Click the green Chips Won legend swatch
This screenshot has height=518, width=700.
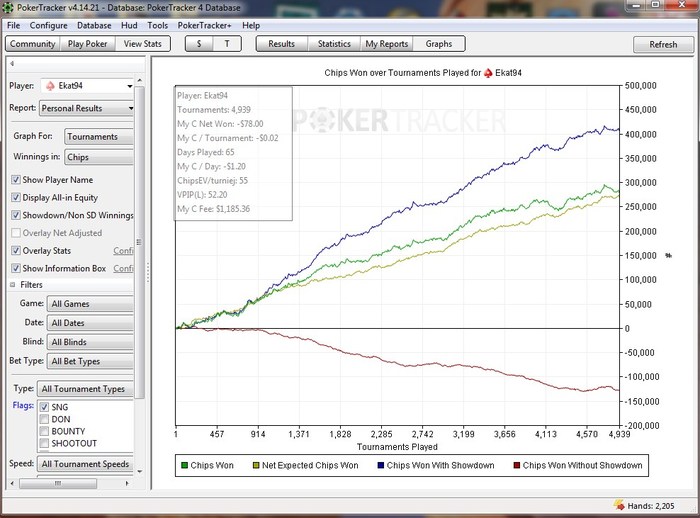pos(184,465)
